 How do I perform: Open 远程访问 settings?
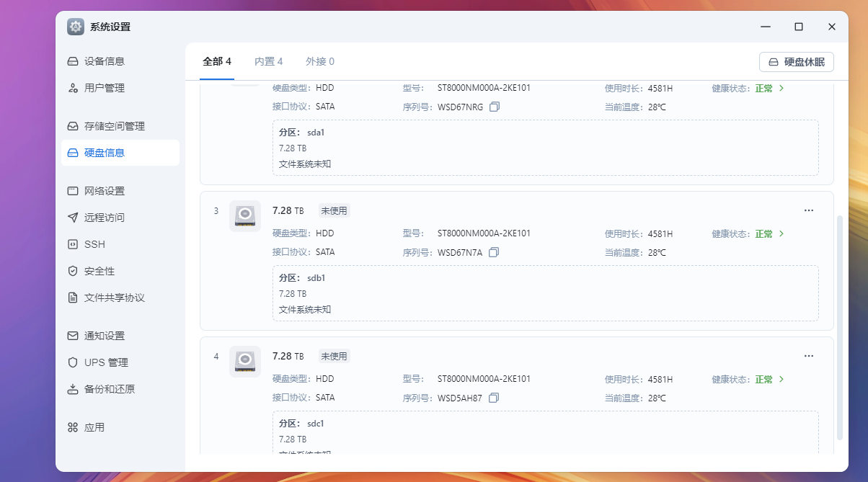120,218
